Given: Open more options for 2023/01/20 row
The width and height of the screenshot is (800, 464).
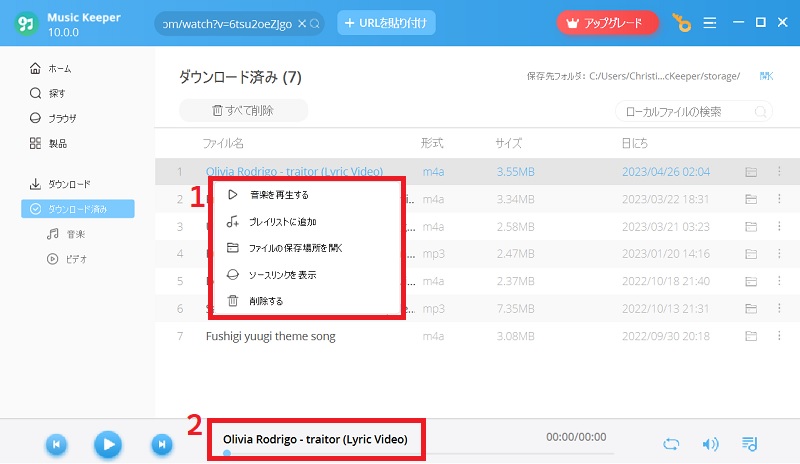Looking at the screenshot, I should tap(779, 254).
